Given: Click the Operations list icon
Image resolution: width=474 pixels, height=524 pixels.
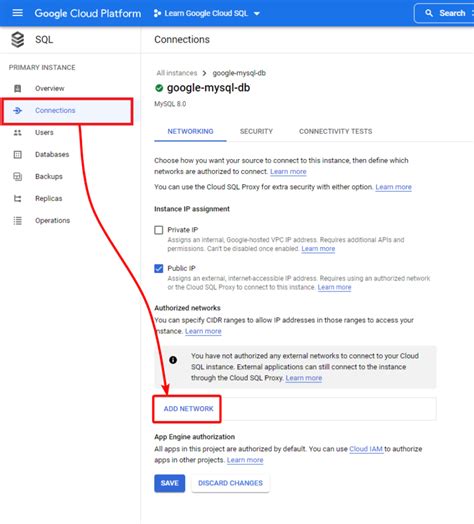Looking at the screenshot, I should (x=18, y=221).
